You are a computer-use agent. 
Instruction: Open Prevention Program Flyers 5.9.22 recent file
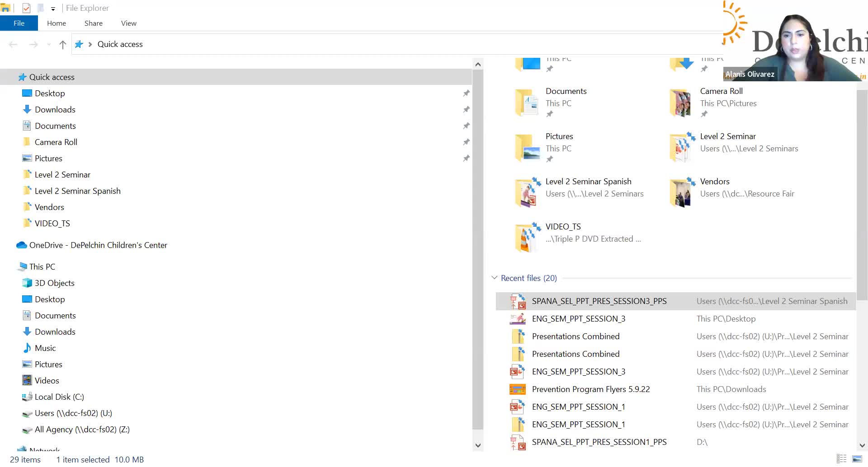591,389
